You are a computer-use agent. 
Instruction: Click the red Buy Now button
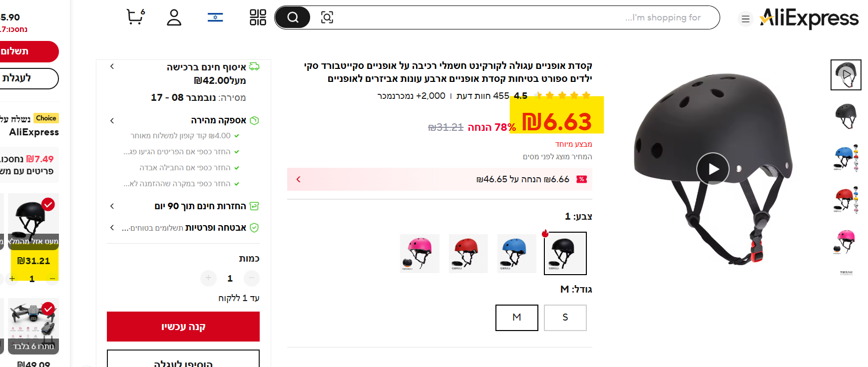(x=183, y=327)
